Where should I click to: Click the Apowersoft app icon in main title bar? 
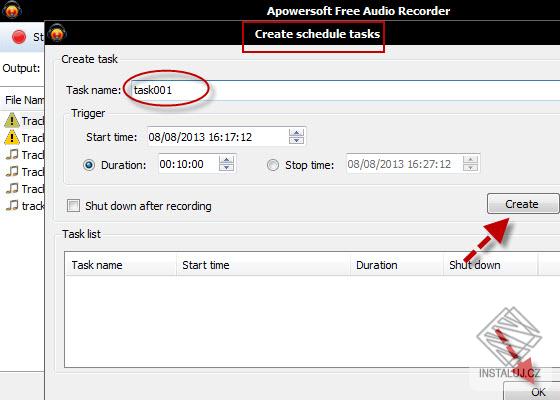coord(11,10)
